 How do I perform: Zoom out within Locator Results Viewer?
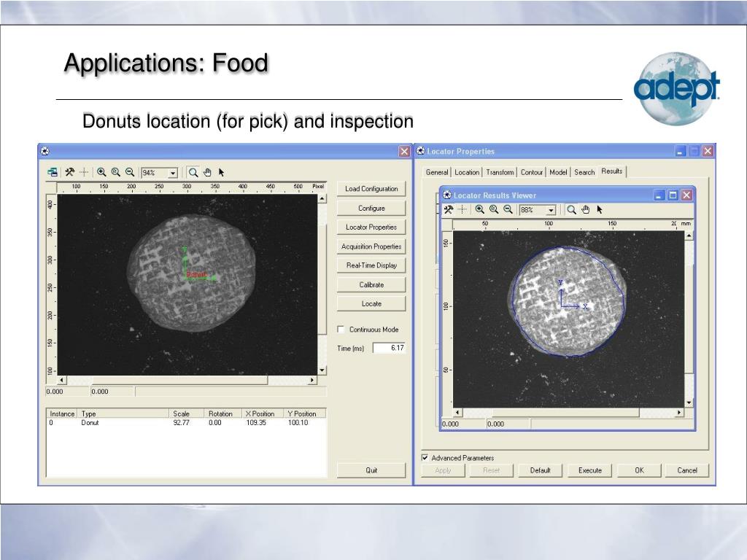click(x=508, y=209)
